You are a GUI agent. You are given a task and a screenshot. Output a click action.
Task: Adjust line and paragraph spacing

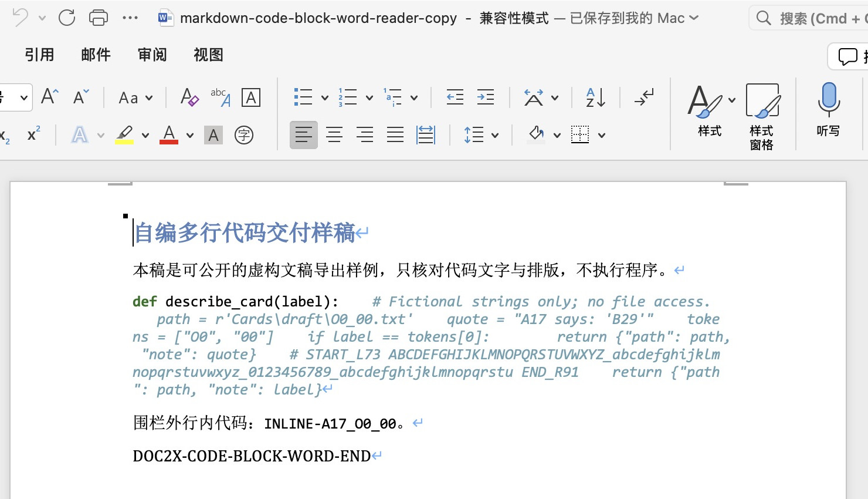[474, 135]
